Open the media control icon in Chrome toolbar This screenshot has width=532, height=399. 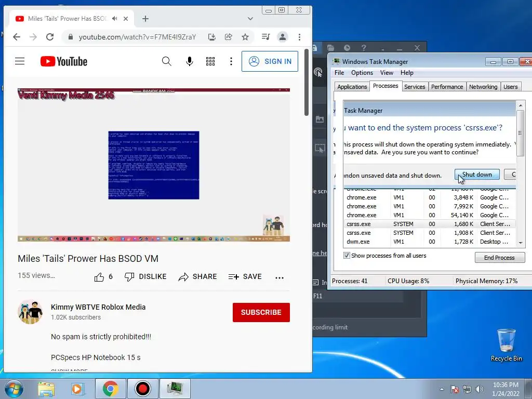tap(265, 37)
